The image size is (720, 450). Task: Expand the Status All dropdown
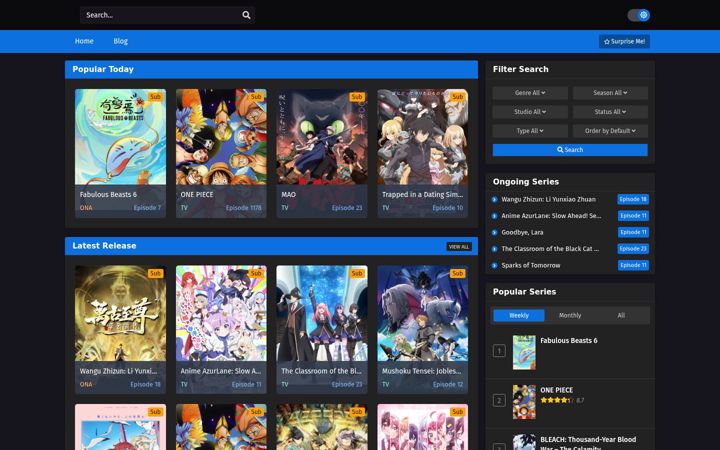(x=610, y=112)
